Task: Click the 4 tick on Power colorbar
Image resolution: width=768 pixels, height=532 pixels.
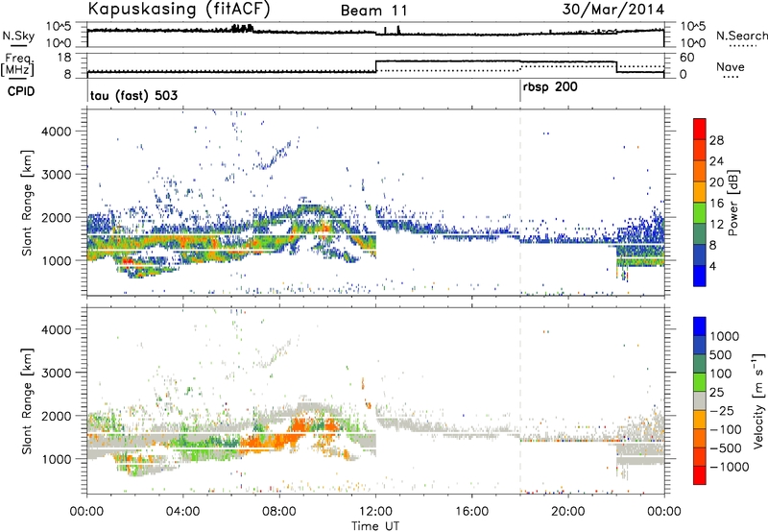Action: pos(712,266)
